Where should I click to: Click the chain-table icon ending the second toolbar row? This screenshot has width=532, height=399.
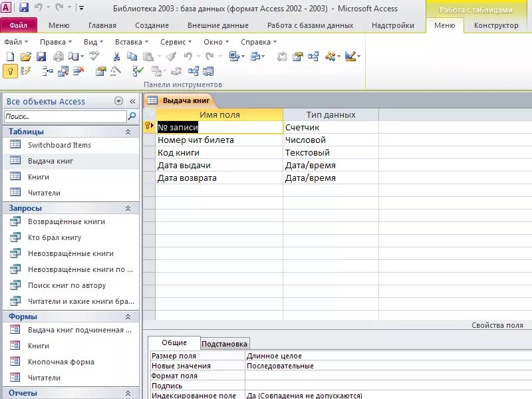coord(208,71)
